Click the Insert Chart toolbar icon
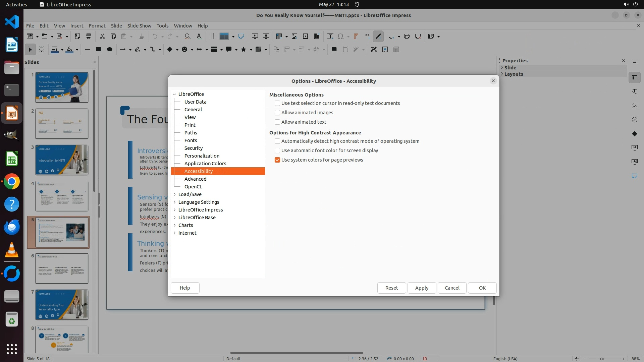The height and width of the screenshot is (362, 644). [316, 36]
